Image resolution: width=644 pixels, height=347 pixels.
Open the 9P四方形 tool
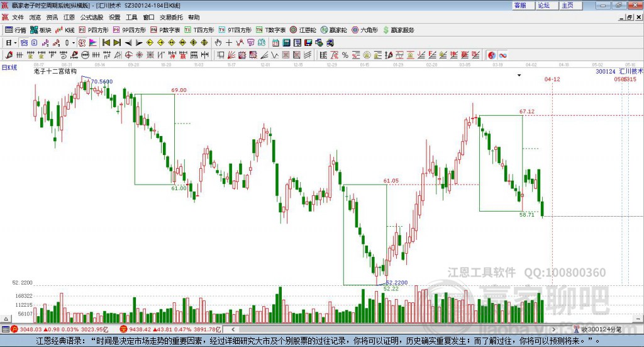pyautogui.click(x=130, y=30)
